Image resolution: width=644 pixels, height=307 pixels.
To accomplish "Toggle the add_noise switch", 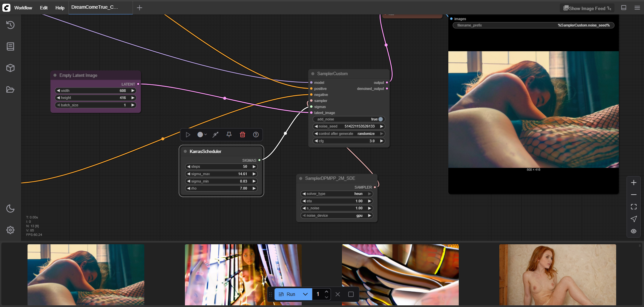I will [381, 119].
